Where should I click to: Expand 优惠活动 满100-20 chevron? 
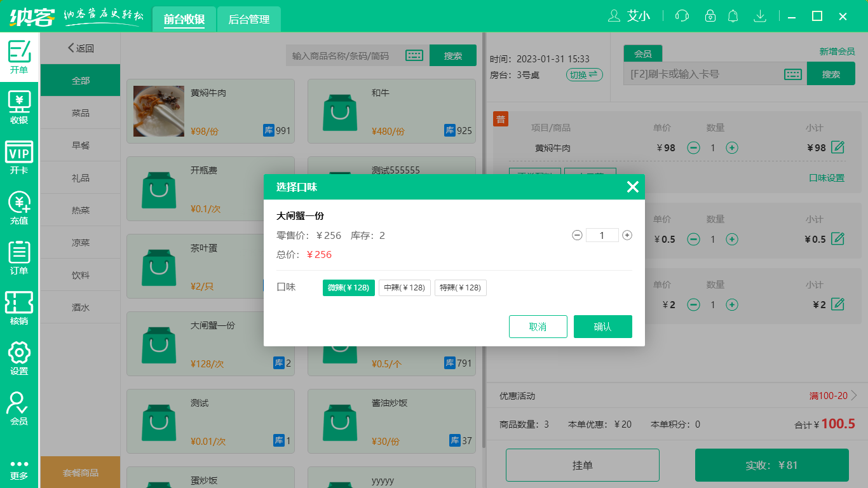(854, 396)
